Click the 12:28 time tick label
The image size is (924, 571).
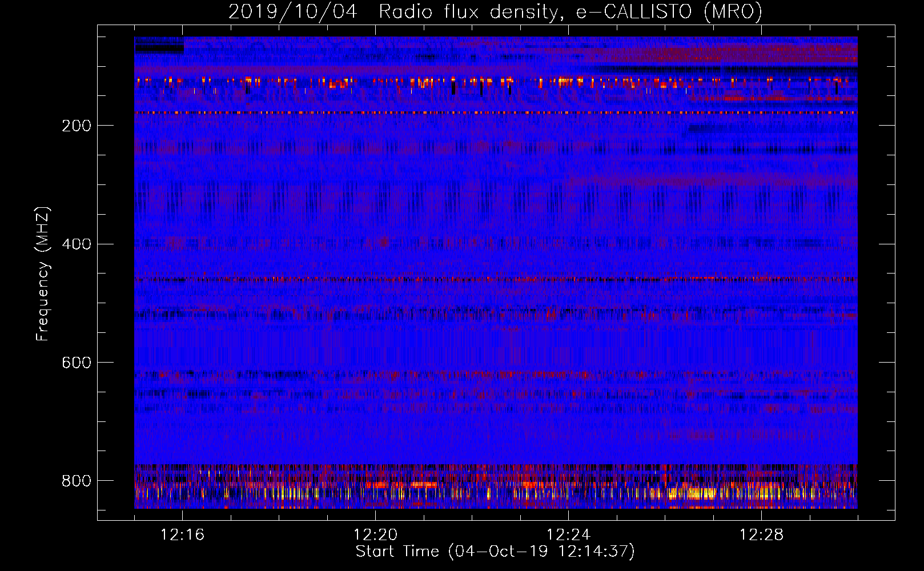coord(761,534)
